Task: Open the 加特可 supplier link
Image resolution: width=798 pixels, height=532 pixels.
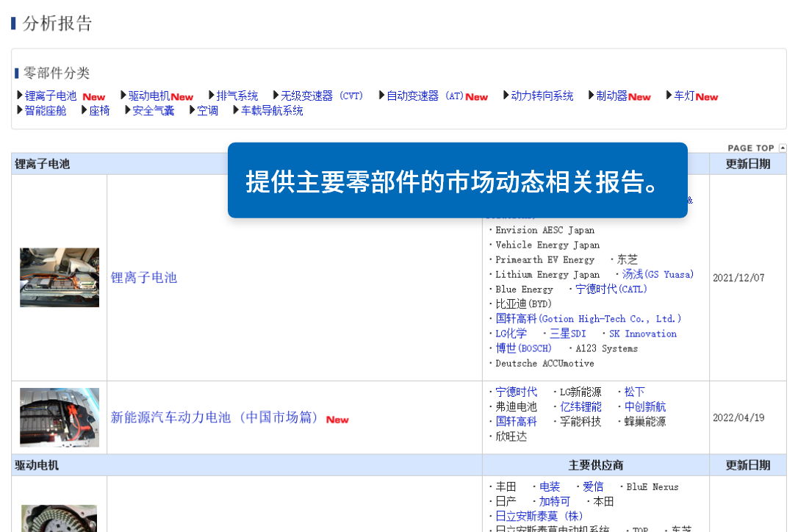Action: pyautogui.click(x=555, y=501)
